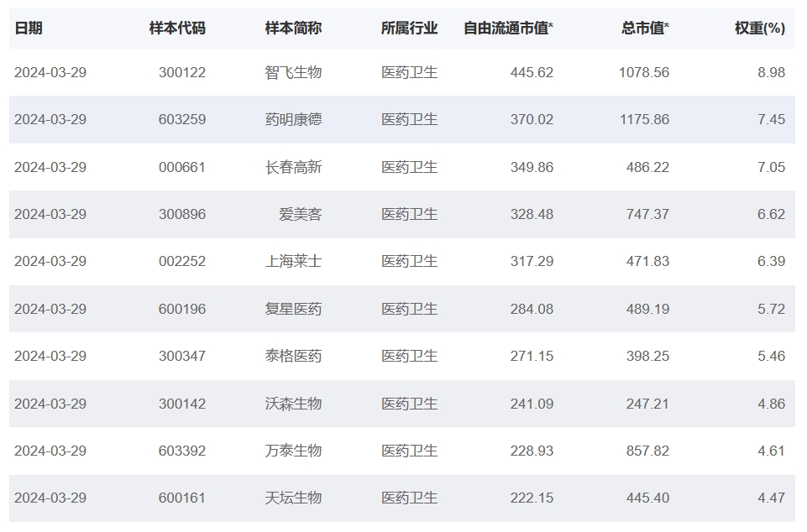Select total market value 1078.56
This screenshot has height=532, width=807.
644,72
